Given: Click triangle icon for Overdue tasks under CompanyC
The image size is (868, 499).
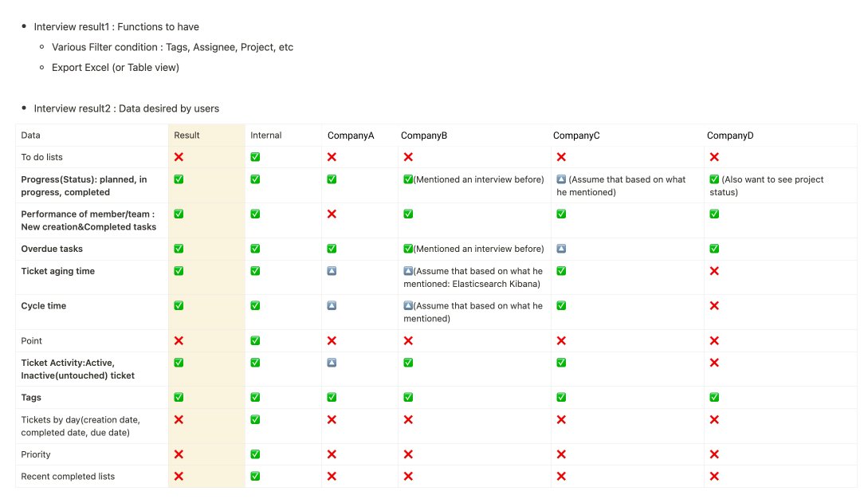Looking at the screenshot, I should (561, 249).
